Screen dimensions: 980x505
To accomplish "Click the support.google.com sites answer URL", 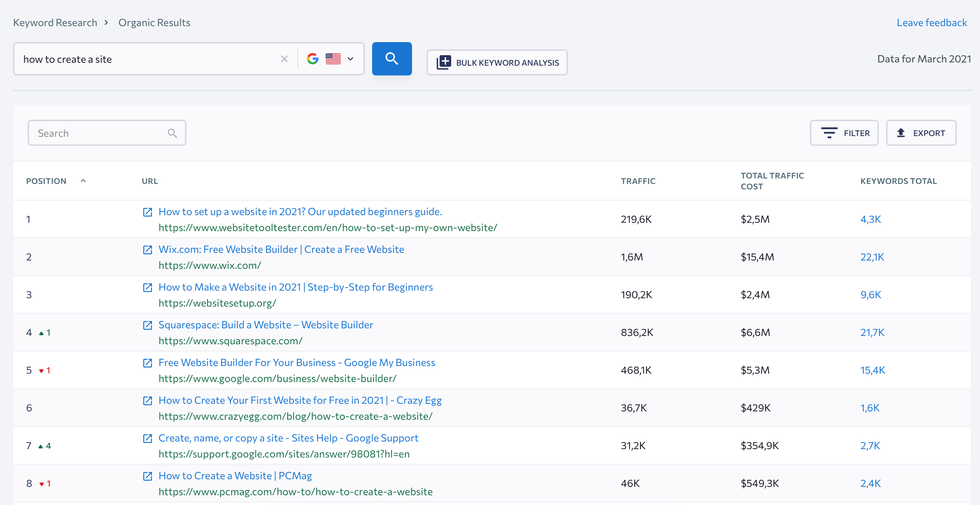I will (x=284, y=453).
